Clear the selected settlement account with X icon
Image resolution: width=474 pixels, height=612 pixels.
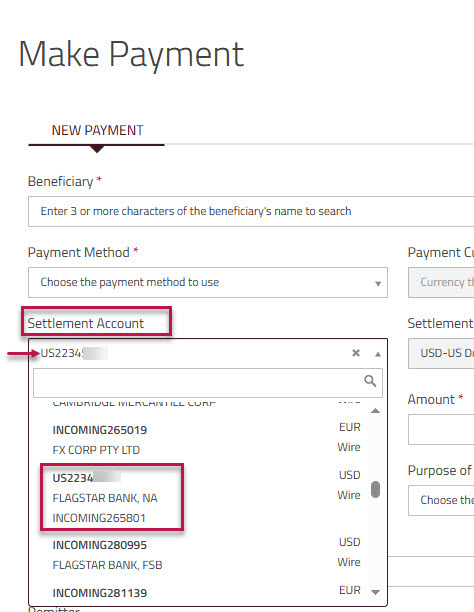point(356,353)
